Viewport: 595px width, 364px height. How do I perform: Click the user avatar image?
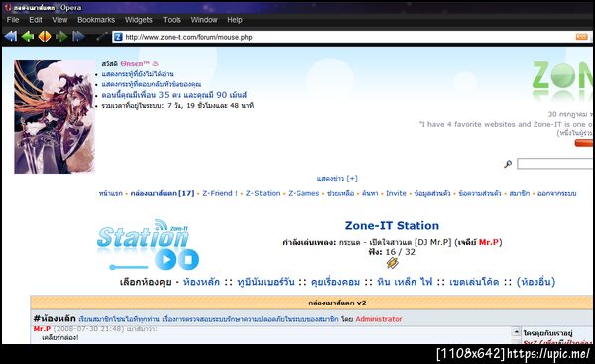pos(55,116)
